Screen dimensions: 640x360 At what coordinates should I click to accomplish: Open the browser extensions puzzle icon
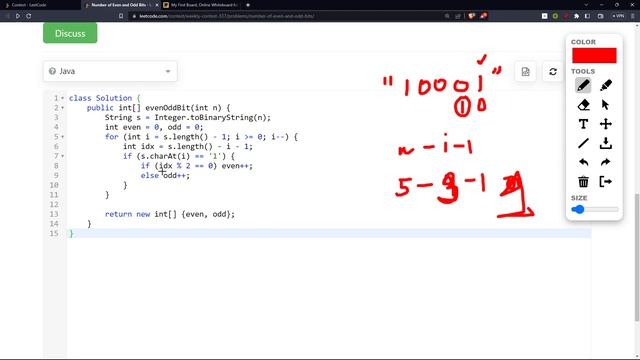click(x=576, y=16)
